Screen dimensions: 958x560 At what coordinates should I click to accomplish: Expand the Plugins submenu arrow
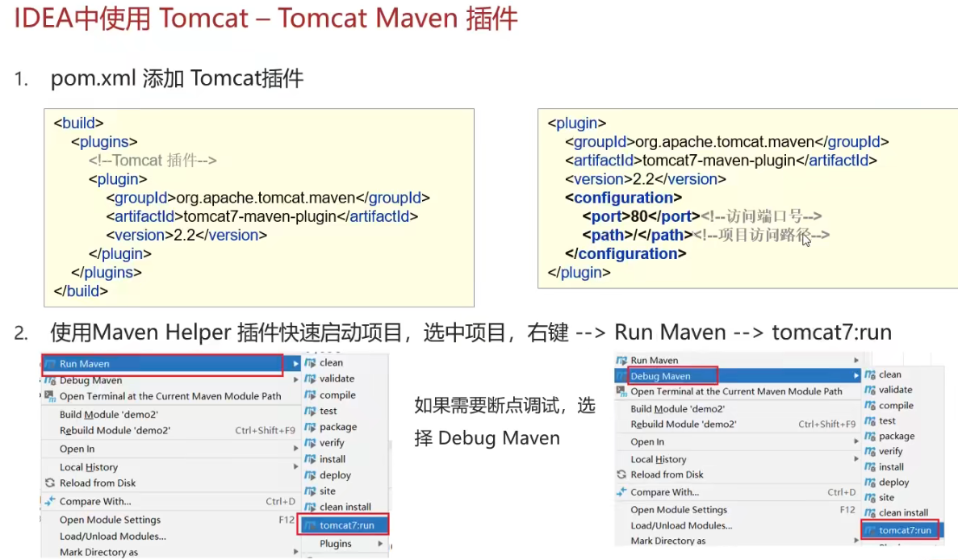(381, 544)
